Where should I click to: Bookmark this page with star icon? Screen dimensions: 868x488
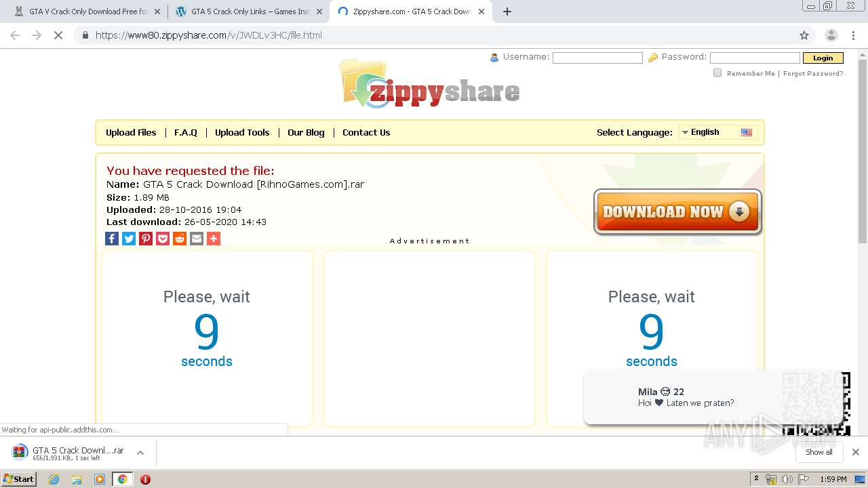coord(804,35)
